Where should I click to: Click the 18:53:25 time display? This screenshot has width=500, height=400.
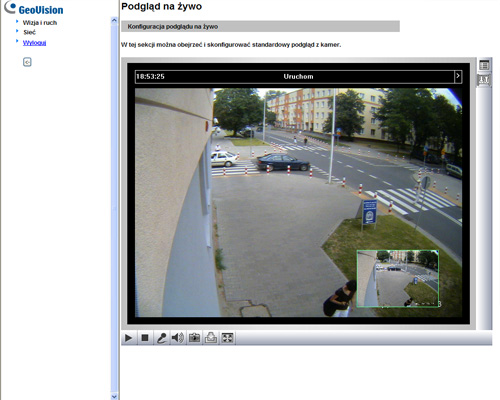coord(150,76)
